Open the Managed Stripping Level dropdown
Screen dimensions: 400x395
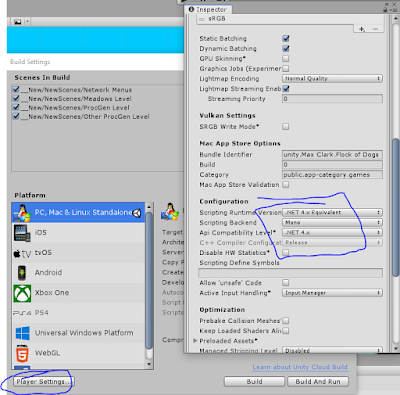(x=332, y=350)
